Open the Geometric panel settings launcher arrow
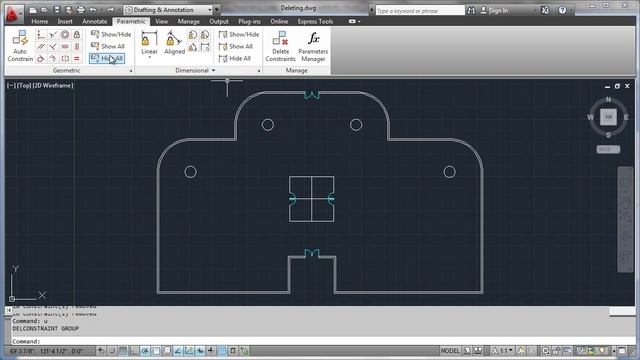This screenshot has width=640, height=360. click(131, 71)
